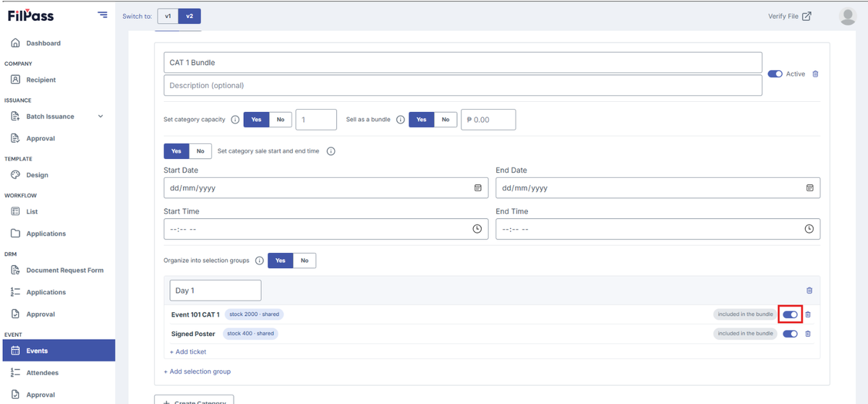Screen dimensions: 868x404
Task: Click the Attendees sidebar icon
Action: (x=15, y=373)
